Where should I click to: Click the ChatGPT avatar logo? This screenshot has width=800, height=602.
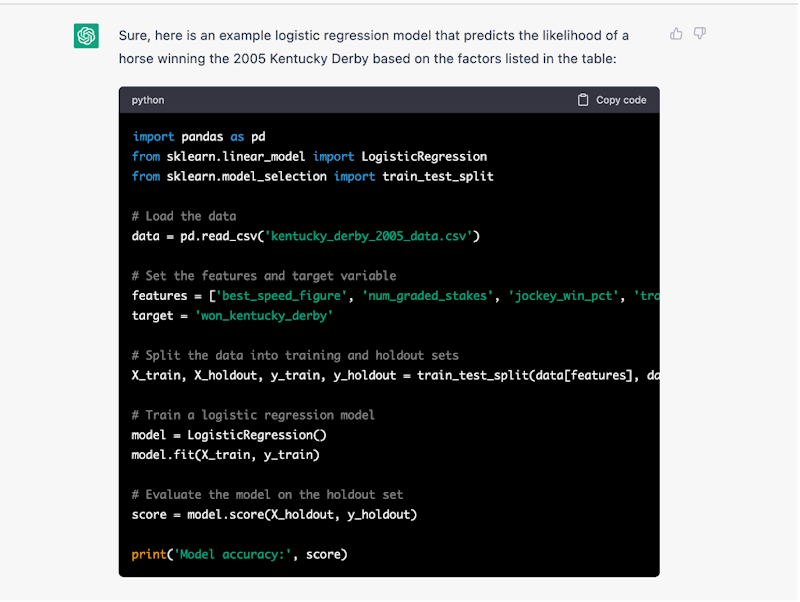pos(86,36)
